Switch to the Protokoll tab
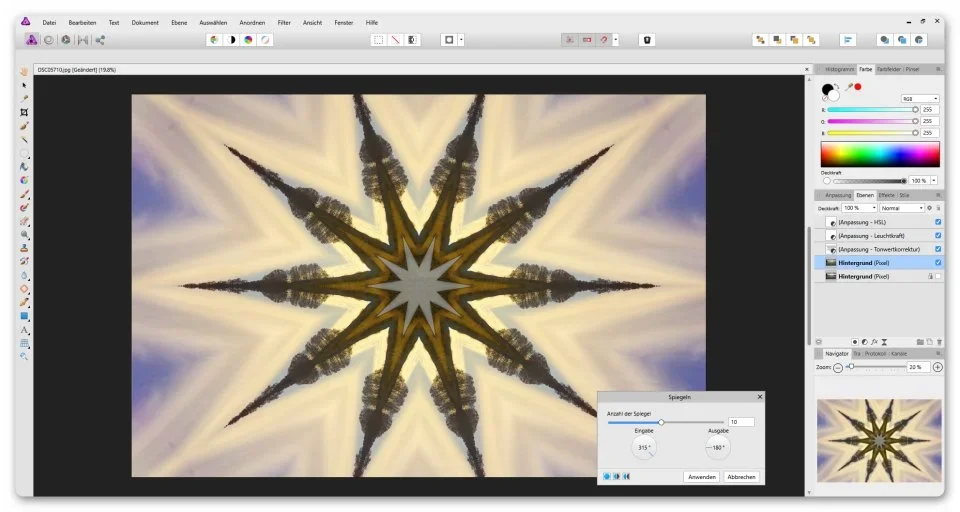This screenshot has height=512, width=960. [876, 354]
